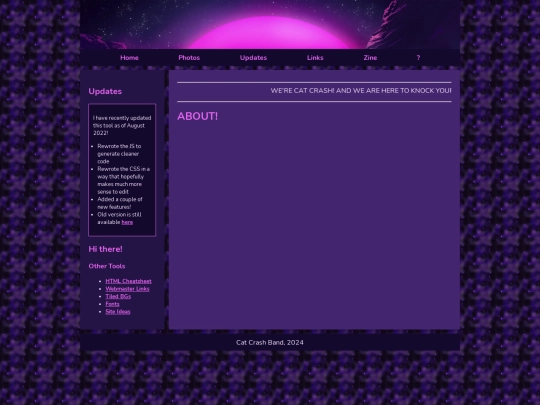Open the Fonts link
The image size is (540, 405).
(112, 304)
